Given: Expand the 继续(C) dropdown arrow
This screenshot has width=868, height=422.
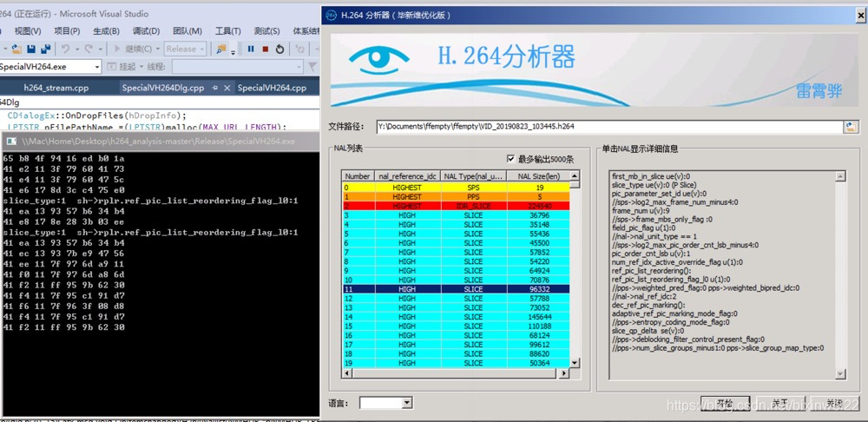Looking at the screenshot, I should pos(158,49).
